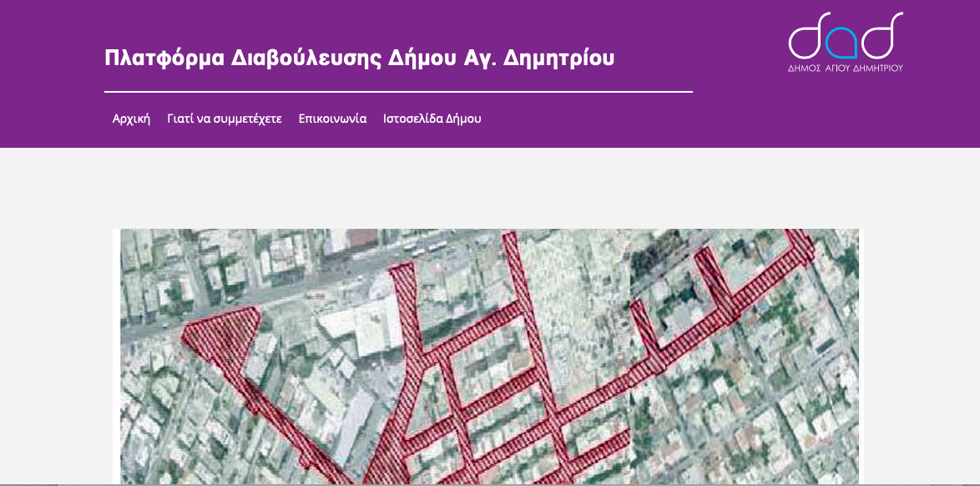Open the Αρχική menu item
Screen dimensions: 980x486
[x=131, y=119]
